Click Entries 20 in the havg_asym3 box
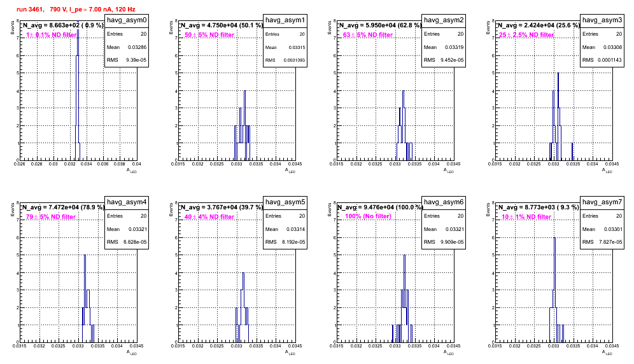 coord(602,34)
